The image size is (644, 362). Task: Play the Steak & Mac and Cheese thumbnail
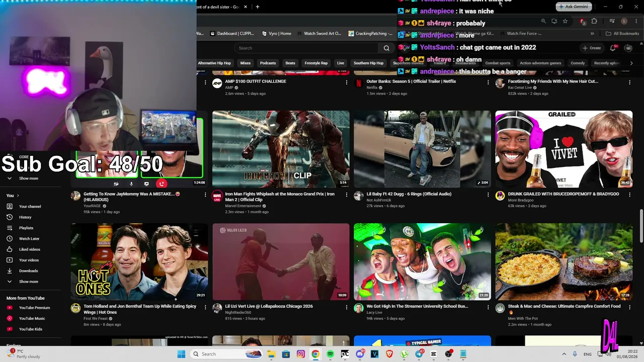[x=564, y=261]
